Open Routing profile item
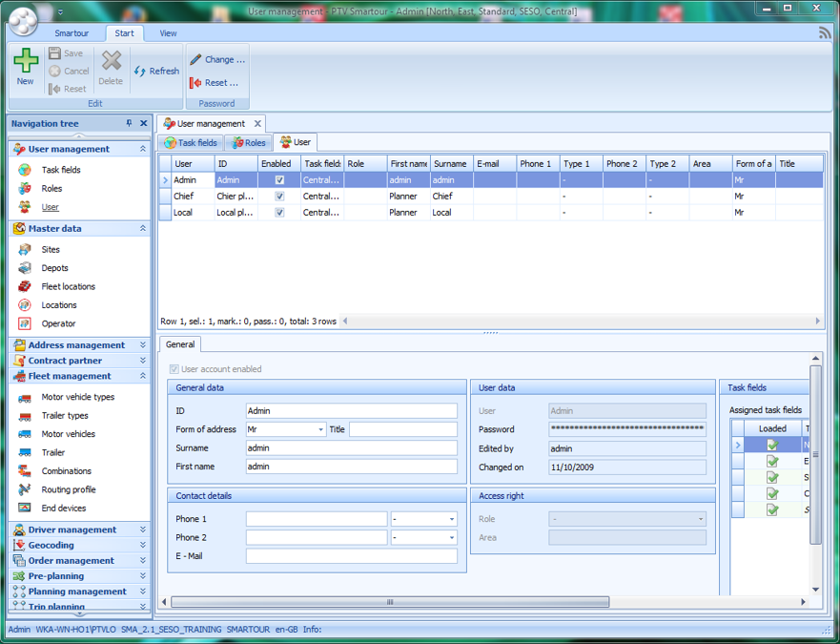Image resolution: width=840 pixels, height=644 pixels. tap(69, 489)
